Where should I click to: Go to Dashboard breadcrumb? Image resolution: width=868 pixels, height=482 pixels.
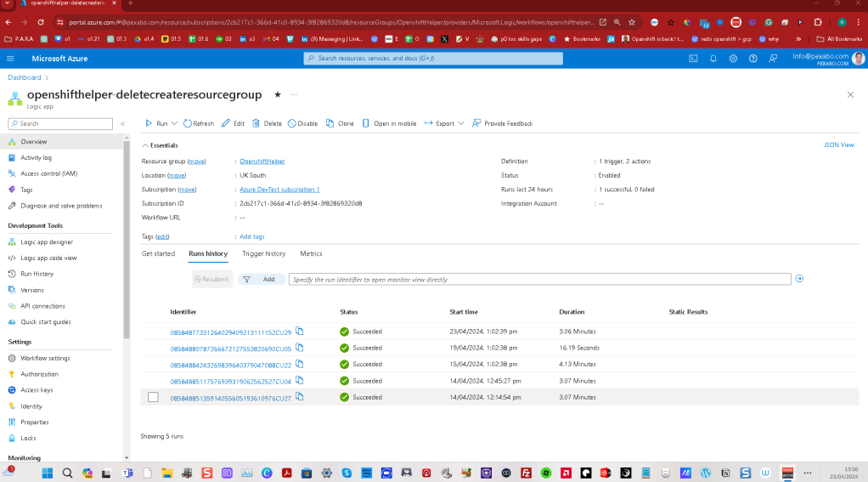click(25, 77)
